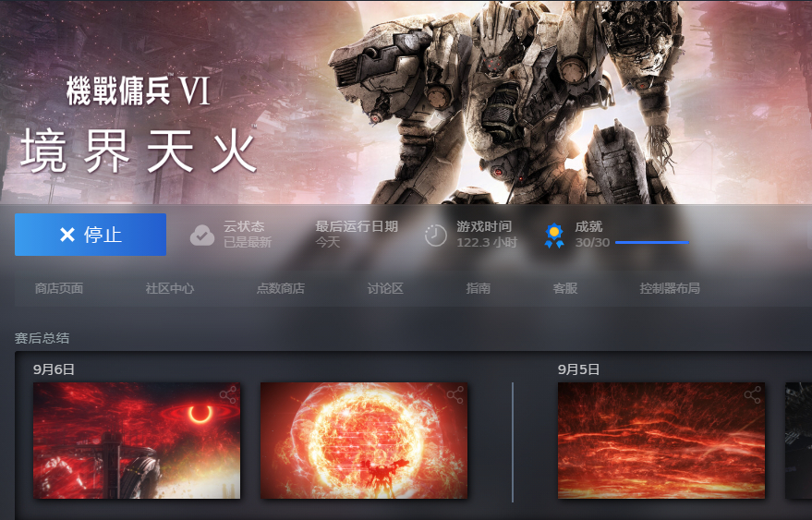Click the 9月6日 date label
This screenshot has width=812, height=520.
tap(54, 369)
